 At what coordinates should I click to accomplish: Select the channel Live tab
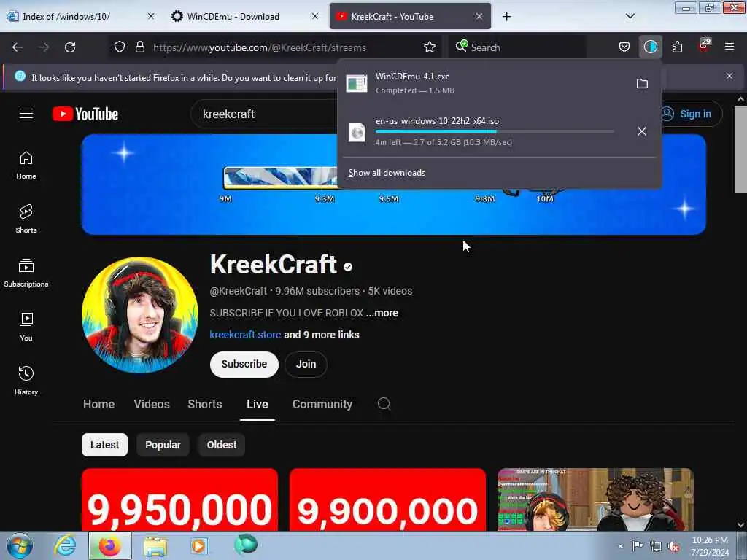[258, 404]
